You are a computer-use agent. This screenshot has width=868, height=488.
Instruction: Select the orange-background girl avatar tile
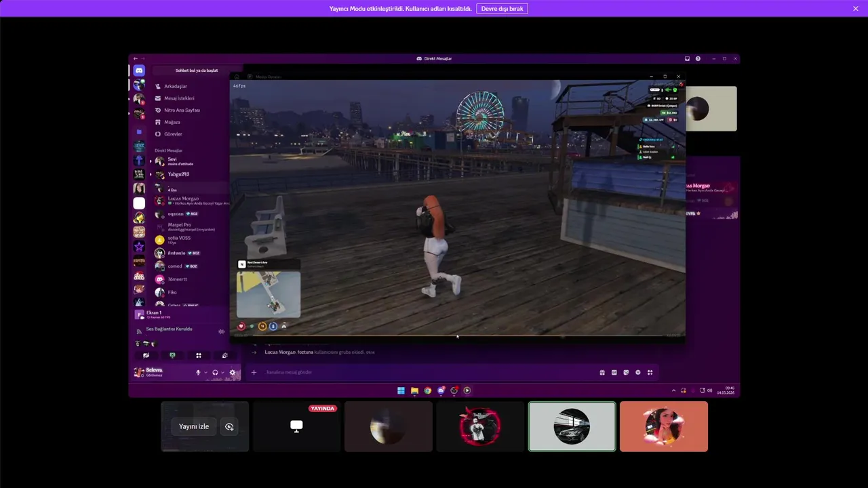[664, 426]
